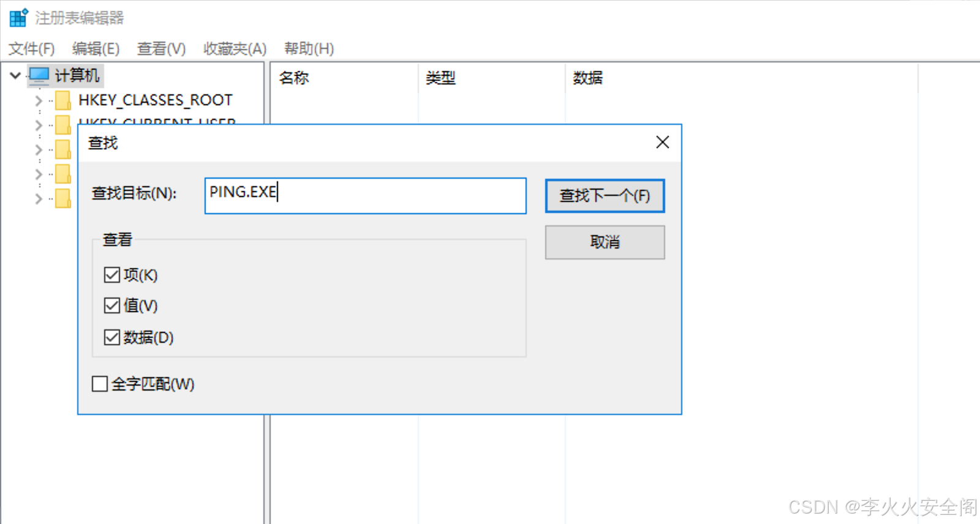
Task: Collapse the 计算机 root node
Action: (15, 76)
